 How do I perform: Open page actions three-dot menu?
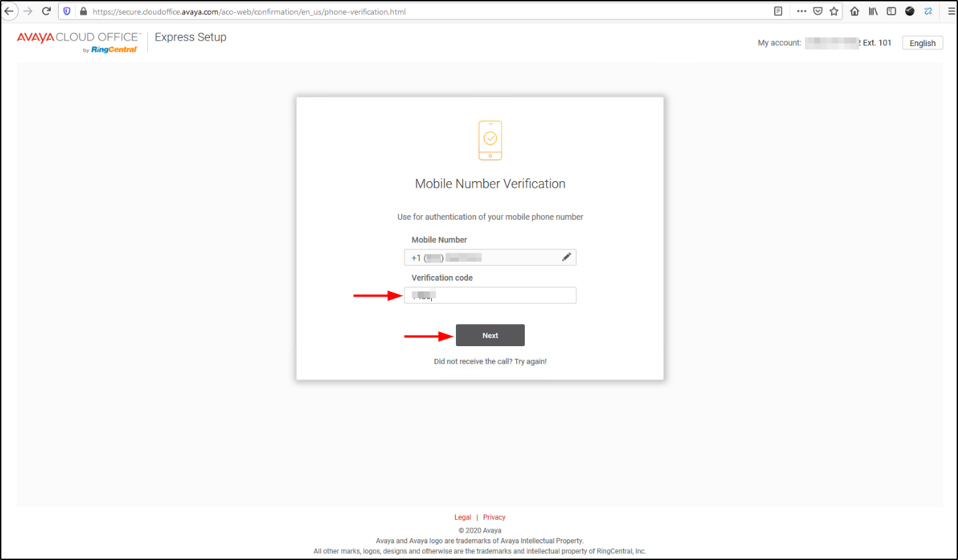[x=802, y=11]
